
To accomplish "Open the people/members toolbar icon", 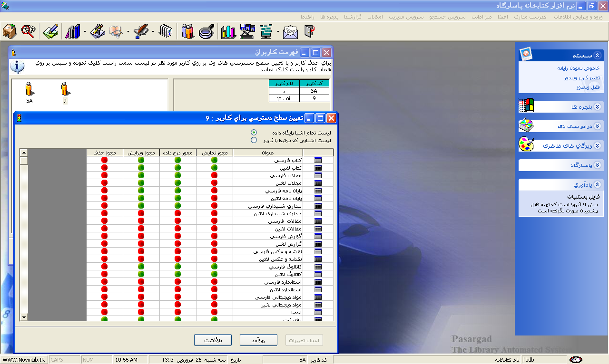I will (188, 31).
